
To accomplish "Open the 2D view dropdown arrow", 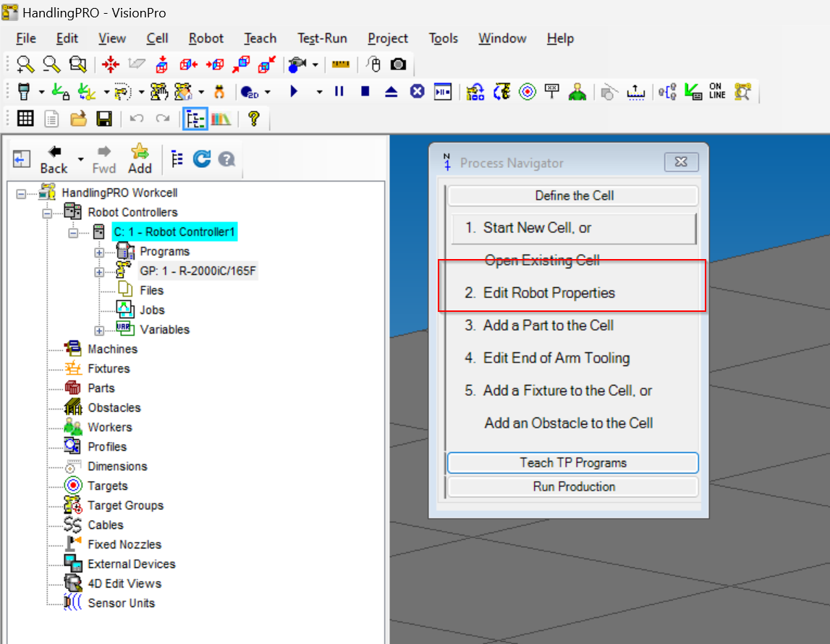I will [268, 93].
